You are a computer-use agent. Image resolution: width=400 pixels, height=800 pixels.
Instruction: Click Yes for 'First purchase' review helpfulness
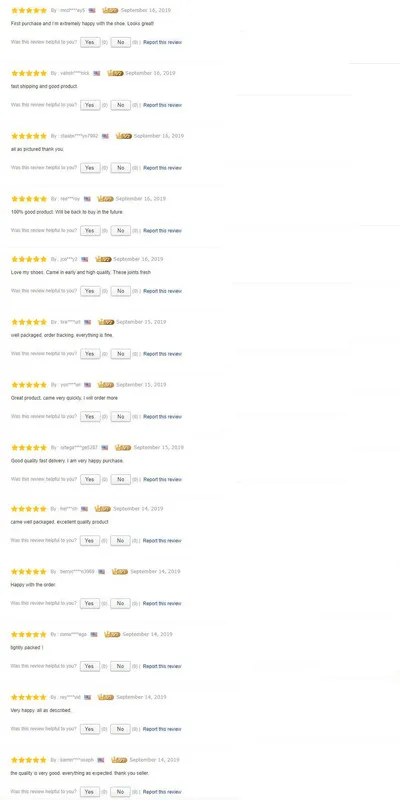click(x=90, y=42)
